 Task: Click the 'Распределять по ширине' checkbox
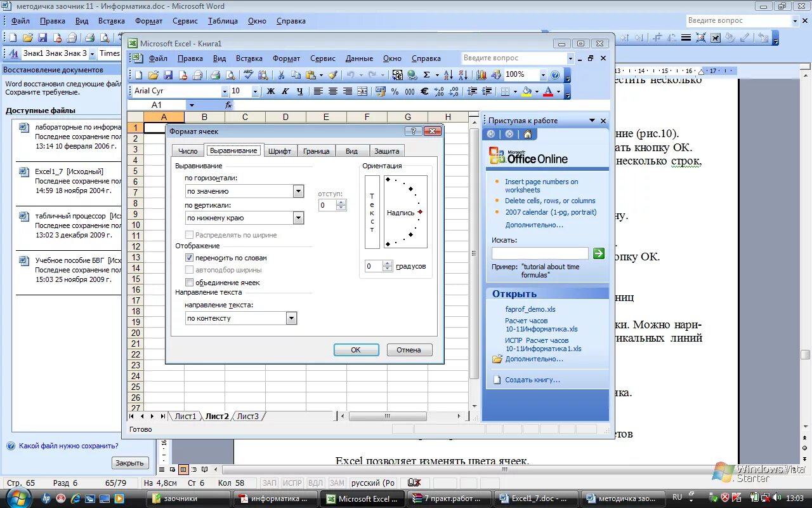click(x=189, y=235)
